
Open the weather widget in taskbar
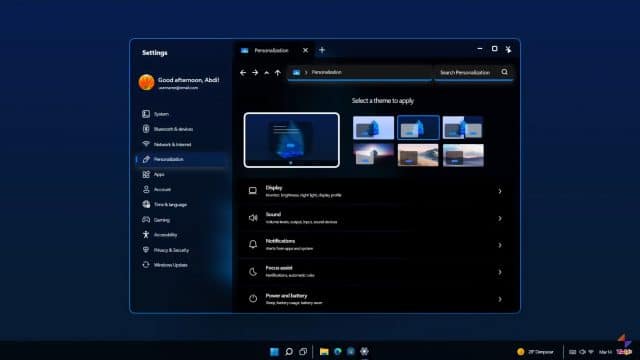pyautogui.click(x=535, y=352)
